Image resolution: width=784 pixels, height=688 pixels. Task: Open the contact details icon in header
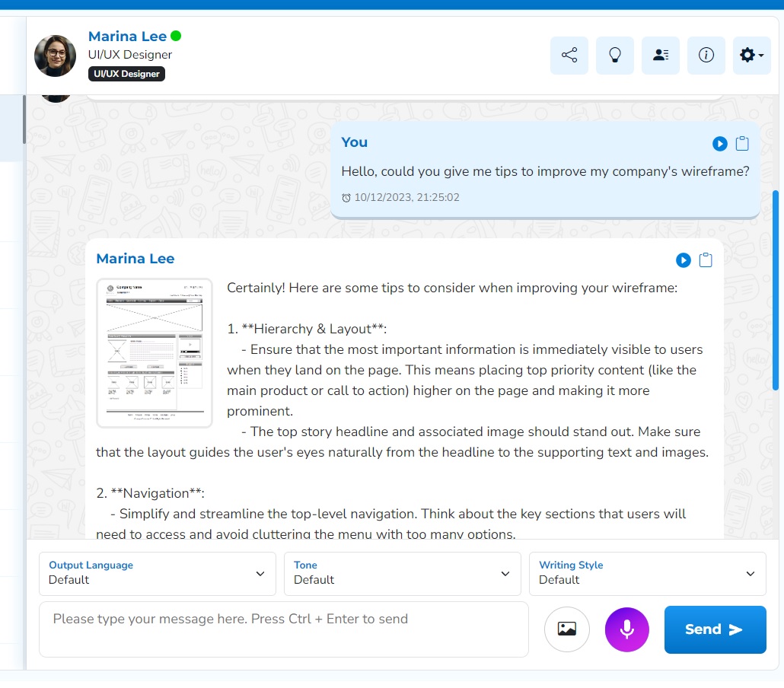coord(660,56)
